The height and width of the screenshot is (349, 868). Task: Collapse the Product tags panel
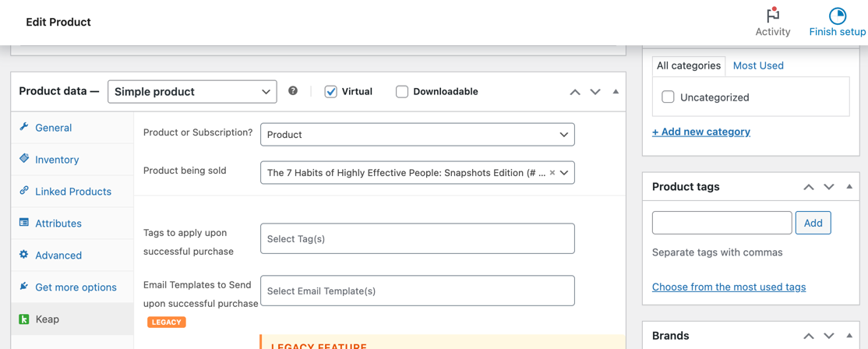click(x=849, y=187)
